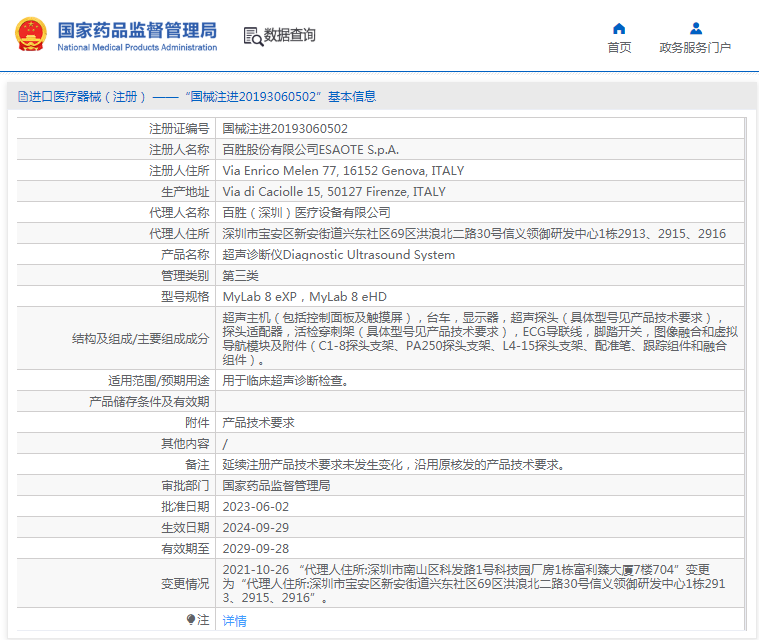759x640 pixels.
Task: Open 政务服务门户 link text
Action: pos(695,47)
